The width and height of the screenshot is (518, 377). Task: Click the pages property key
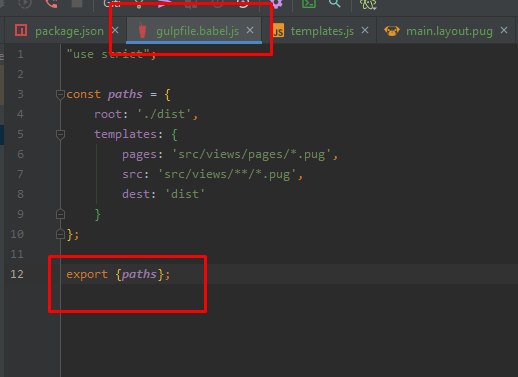click(x=139, y=155)
